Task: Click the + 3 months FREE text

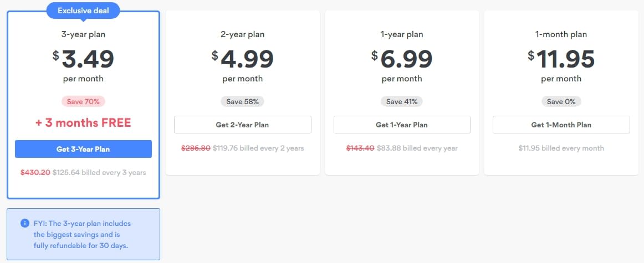Action: tap(83, 123)
